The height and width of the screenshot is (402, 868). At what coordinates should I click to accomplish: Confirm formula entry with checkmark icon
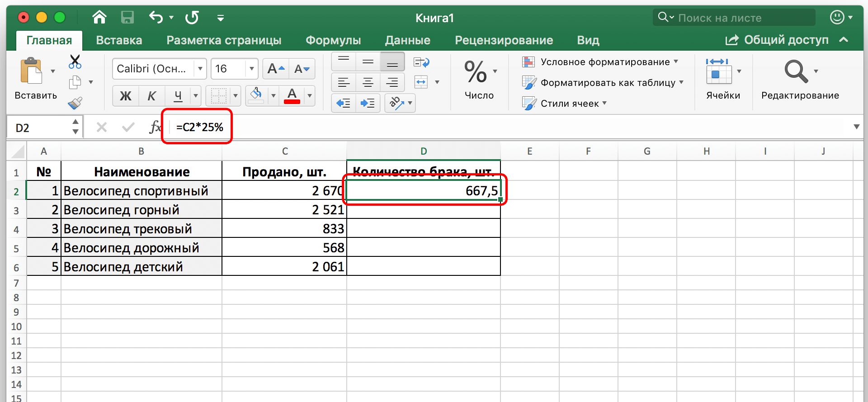[128, 128]
